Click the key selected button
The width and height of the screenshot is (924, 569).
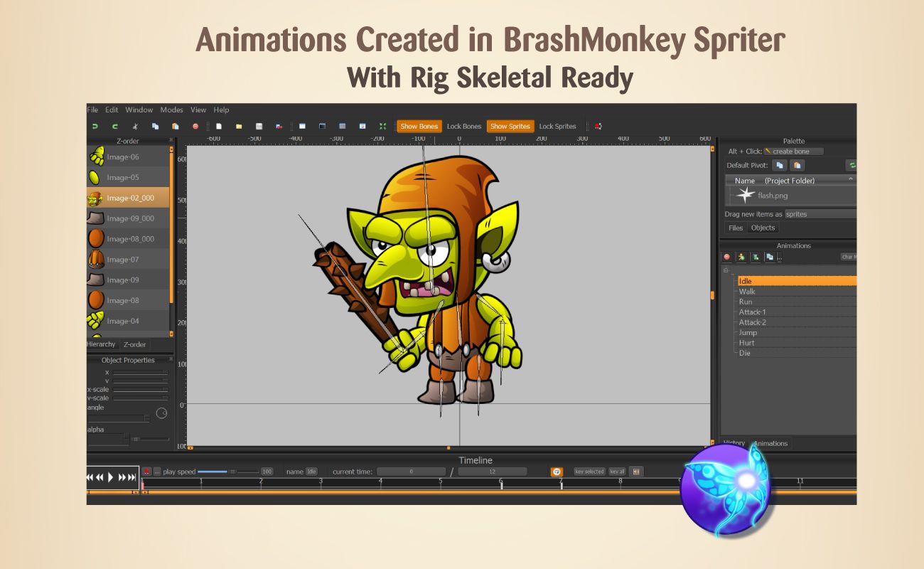(589, 472)
